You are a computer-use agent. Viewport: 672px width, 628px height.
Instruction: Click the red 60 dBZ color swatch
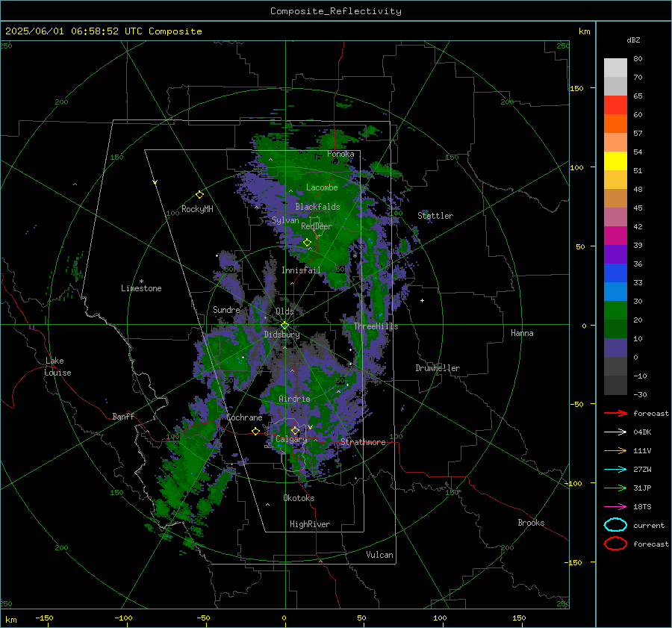click(x=615, y=105)
